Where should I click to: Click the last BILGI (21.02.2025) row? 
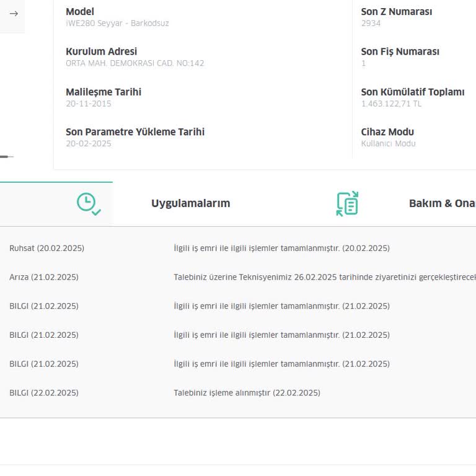[x=44, y=364]
